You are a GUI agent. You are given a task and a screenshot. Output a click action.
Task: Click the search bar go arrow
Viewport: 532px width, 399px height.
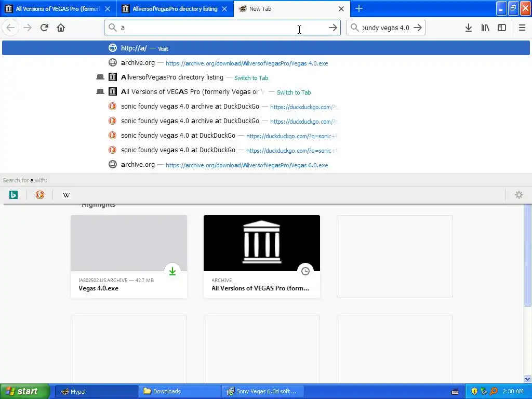[x=418, y=28]
